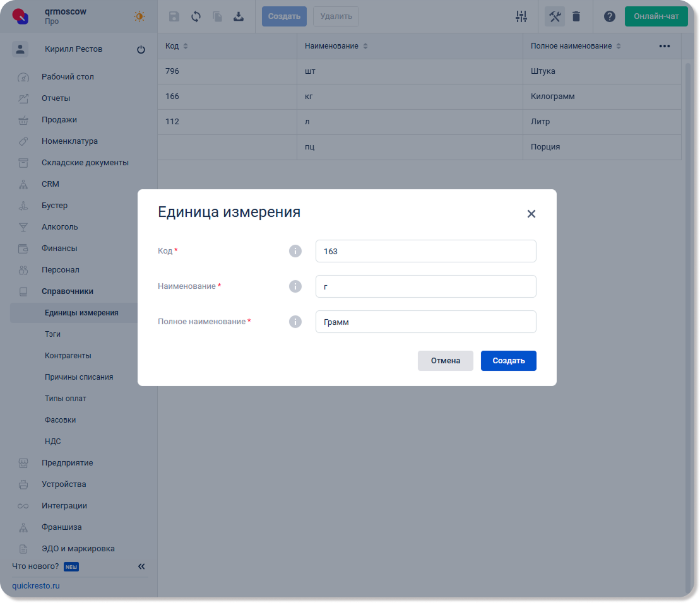This screenshot has height=603, width=700.
Task: Click the download export icon in toolbar
Action: click(x=239, y=16)
